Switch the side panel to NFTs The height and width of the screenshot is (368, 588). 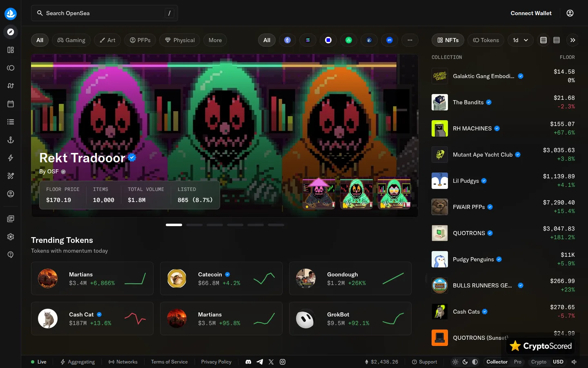point(448,40)
